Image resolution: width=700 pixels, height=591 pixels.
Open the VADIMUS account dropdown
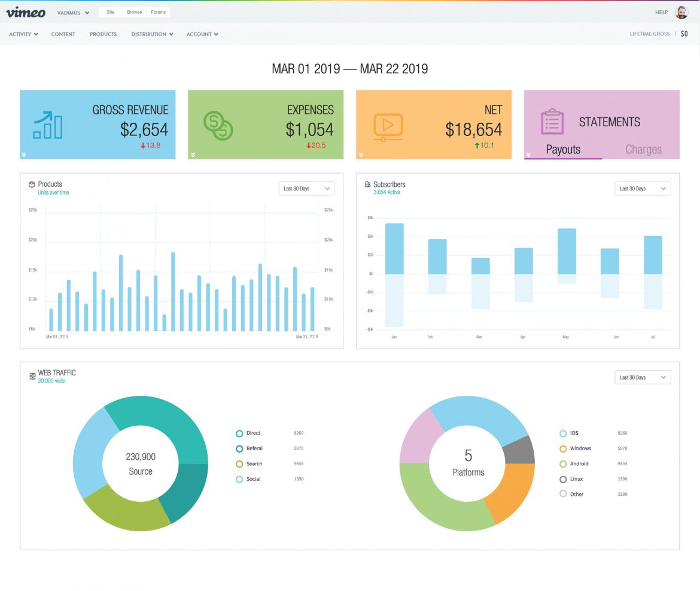tap(72, 11)
